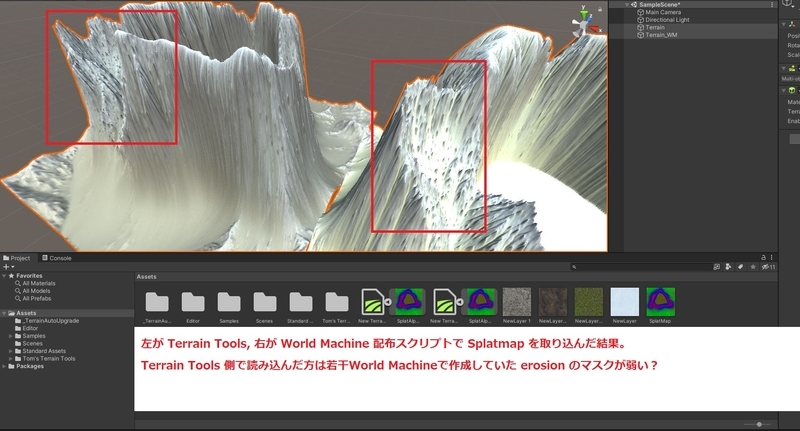Collapse the Terrain Collider foldout in Inspector

(x=784, y=90)
